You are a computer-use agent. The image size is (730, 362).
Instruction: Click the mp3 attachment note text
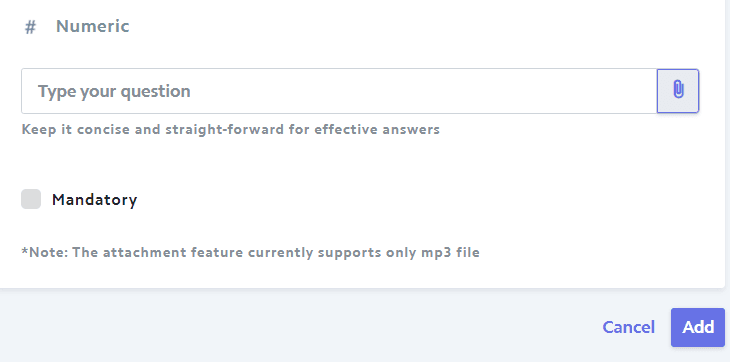click(x=250, y=252)
